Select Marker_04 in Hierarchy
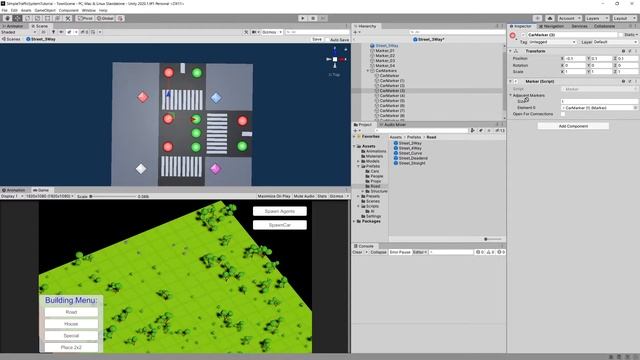640x360 pixels. (x=385, y=66)
